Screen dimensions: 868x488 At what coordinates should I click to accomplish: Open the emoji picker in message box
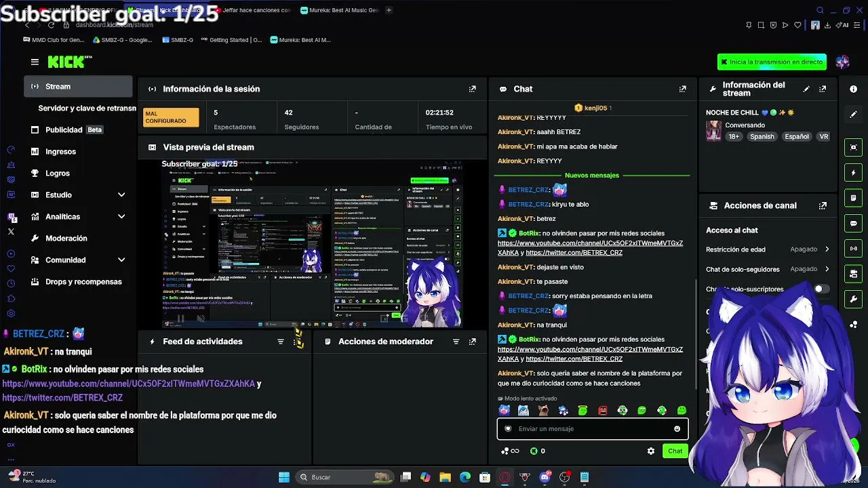(677, 428)
